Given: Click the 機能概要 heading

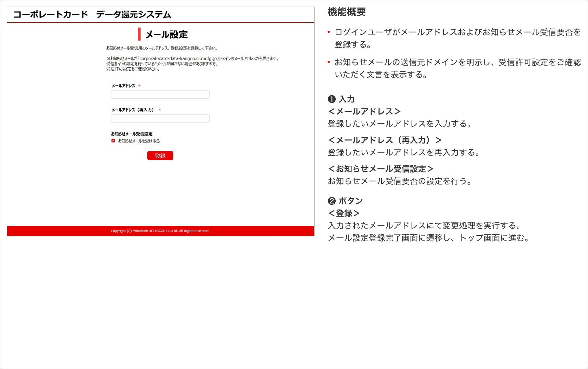Looking at the screenshot, I should coord(346,12).
